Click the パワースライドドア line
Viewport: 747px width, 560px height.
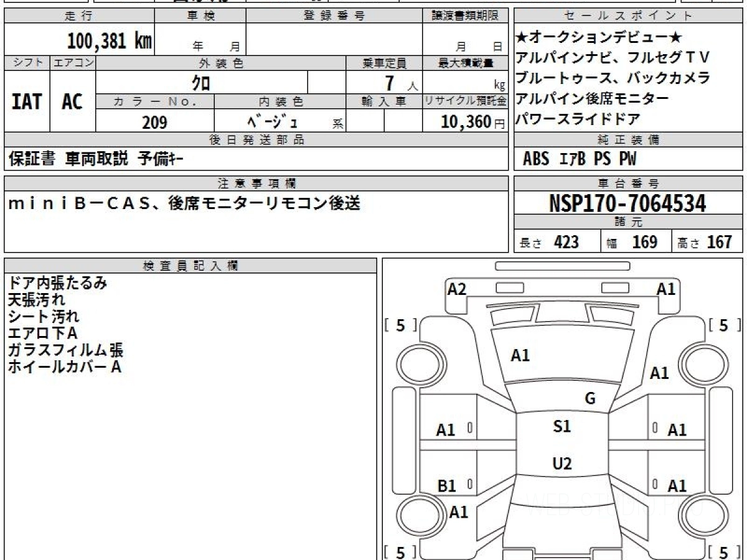578,119
